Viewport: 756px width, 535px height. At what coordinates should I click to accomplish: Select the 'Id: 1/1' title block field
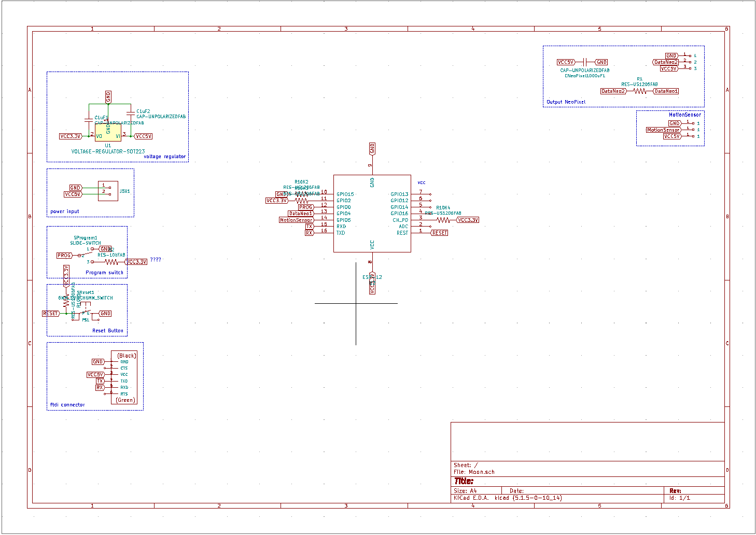tap(680, 498)
